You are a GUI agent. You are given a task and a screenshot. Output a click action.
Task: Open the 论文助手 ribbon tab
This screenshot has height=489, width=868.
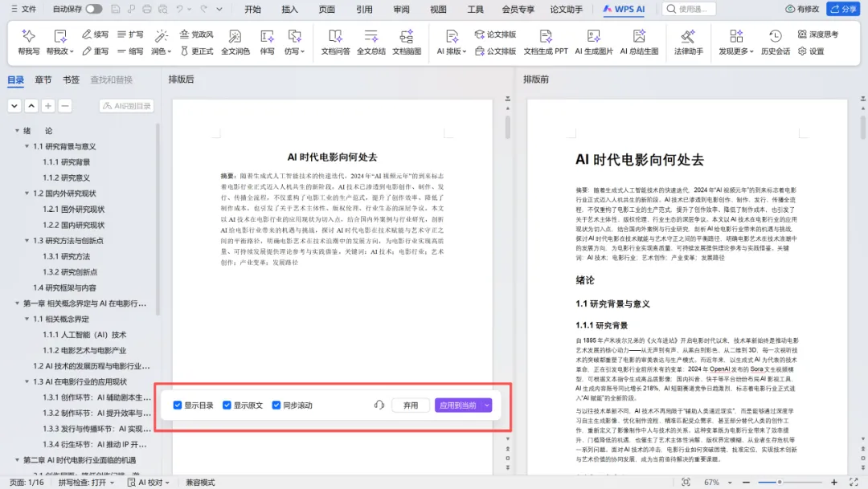[x=566, y=10]
